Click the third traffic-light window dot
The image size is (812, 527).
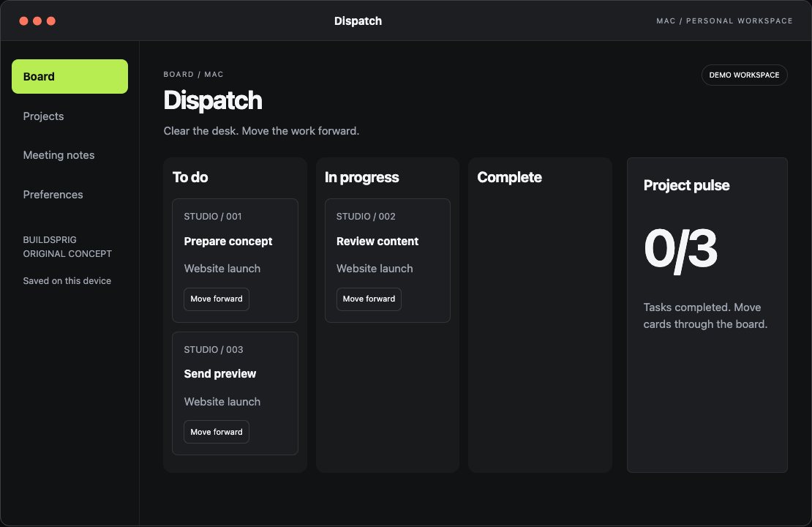pyautogui.click(x=50, y=20)
